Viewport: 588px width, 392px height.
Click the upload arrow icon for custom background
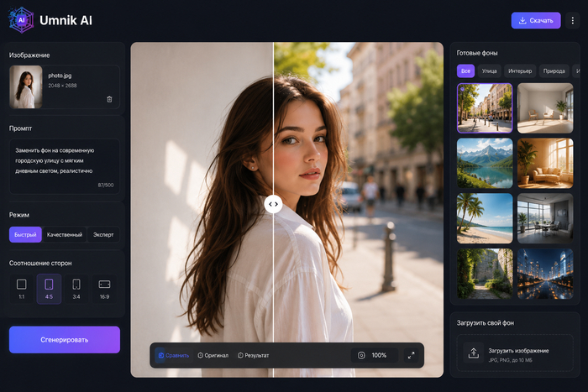pos(473,353)
